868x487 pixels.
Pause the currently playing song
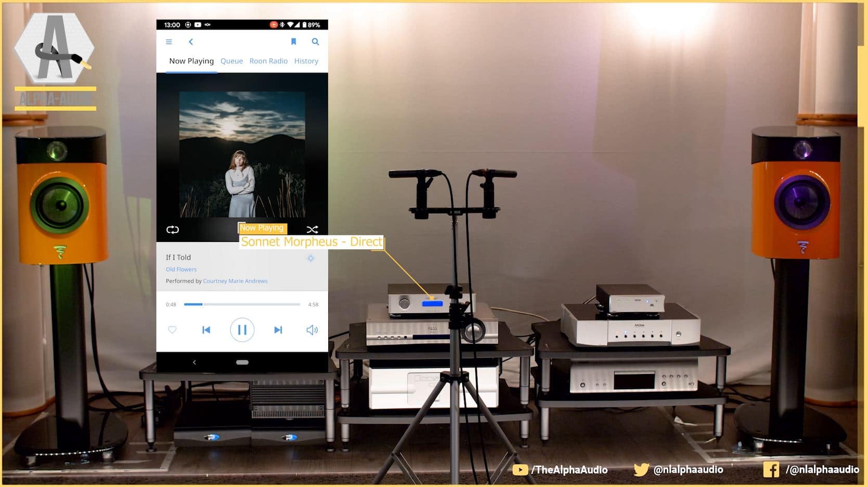click(x=242, y=329)
